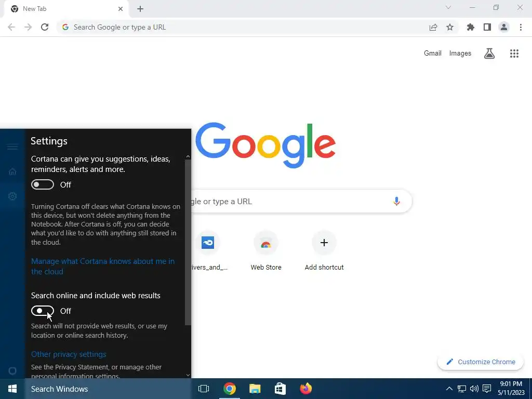Click the Cortana settings scroll-up arrow
The image size is (532, 399).
188,156
